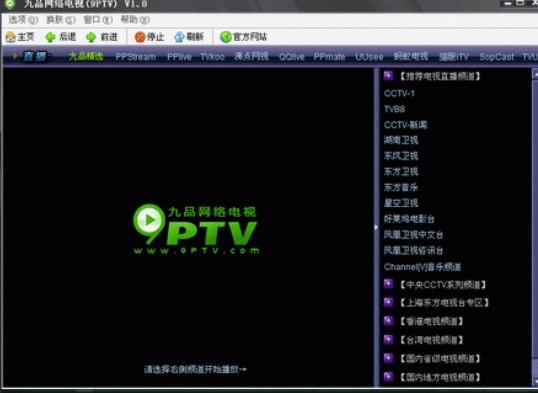Image resolution: width=538 pixels, height=393 pixels.
Task: Open the 窗口(W) window menu
Action: 98,20
